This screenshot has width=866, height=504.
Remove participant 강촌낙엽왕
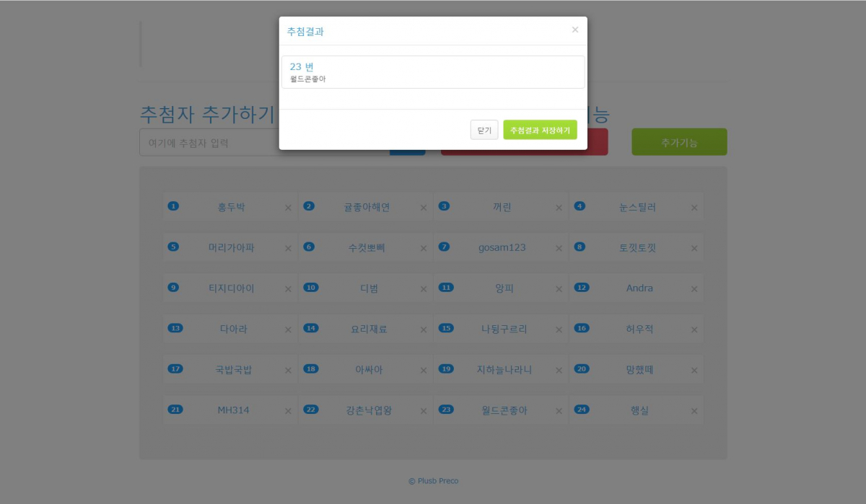424,411
